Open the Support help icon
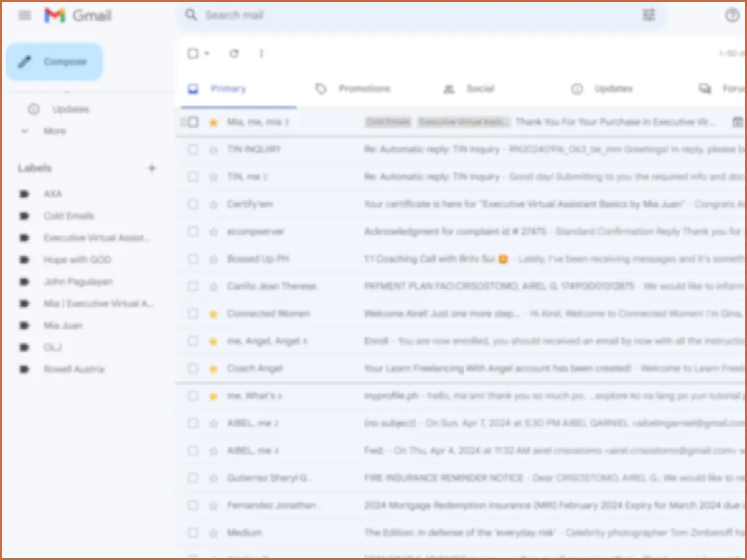The width and height of the screenshot is (747, 560). pyautogui.click(x=733, y=16)
